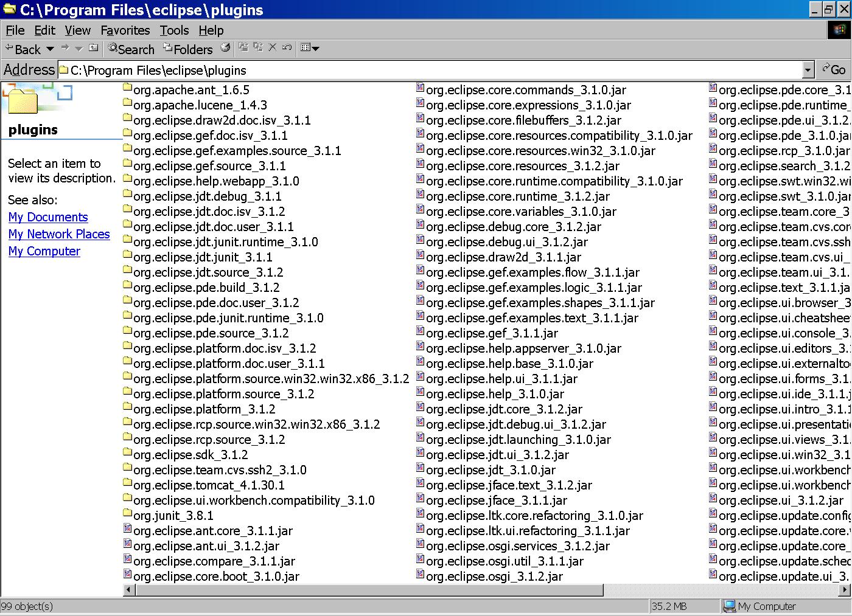Click the Delete (X) toolbar icon
Screen dimensions: 852x616
tap(273, 48)
